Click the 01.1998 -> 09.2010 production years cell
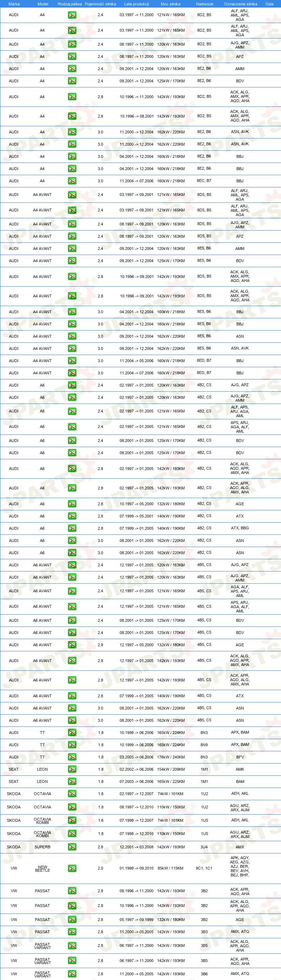Screen dimensions: 281x980 (x=137, y=868)
